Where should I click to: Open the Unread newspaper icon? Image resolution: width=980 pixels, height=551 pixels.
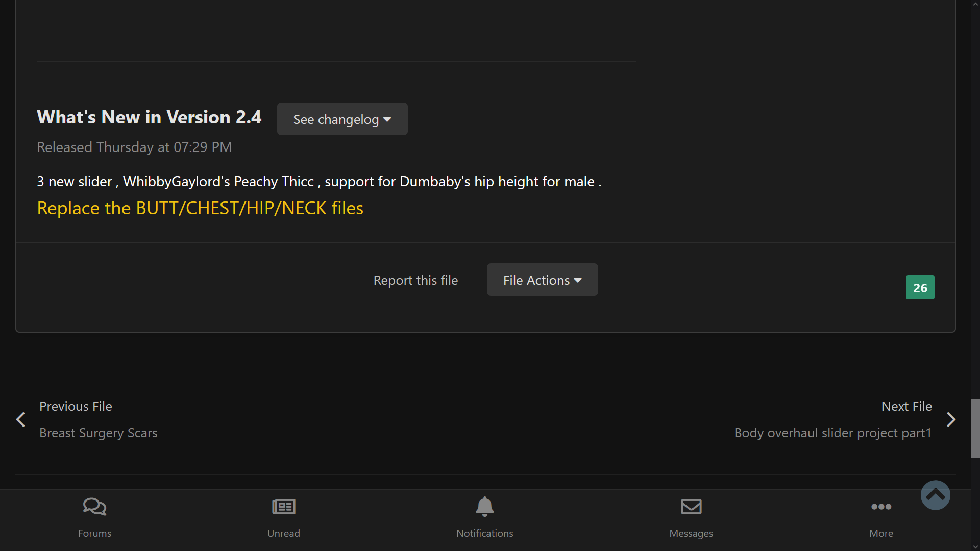[284, 507]
